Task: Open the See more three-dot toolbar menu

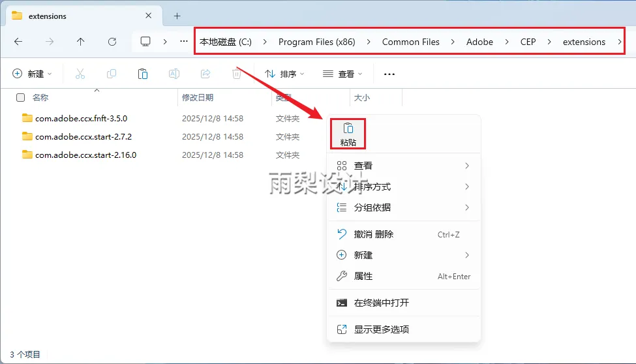Action: (x=389, y=74)
